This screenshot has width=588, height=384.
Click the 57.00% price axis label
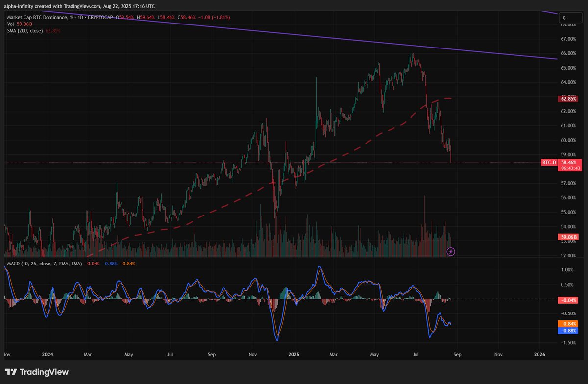coord(568,183)
